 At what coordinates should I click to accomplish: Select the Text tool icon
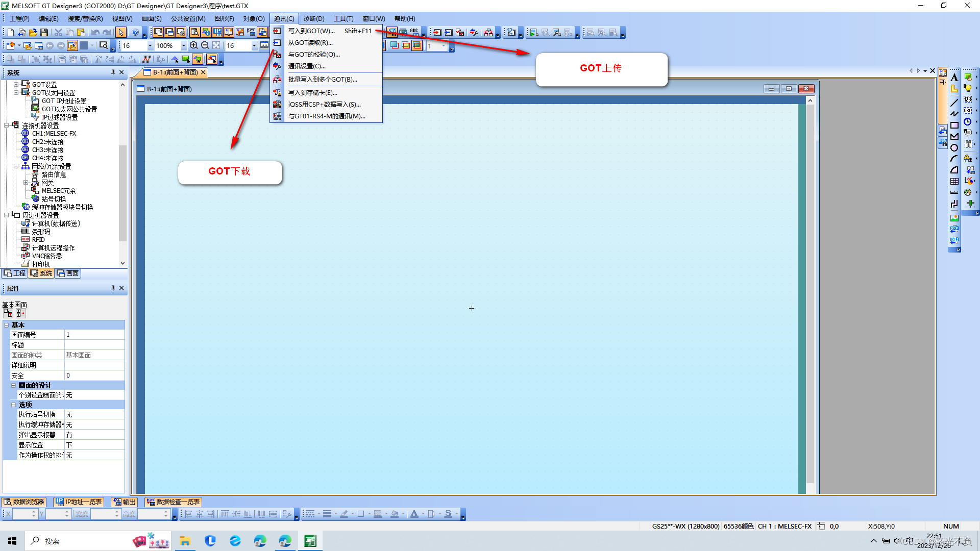[x=954, y=78]
